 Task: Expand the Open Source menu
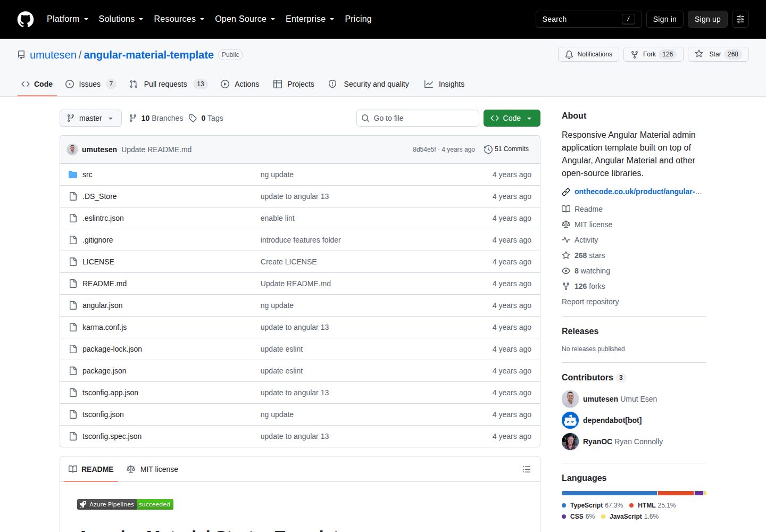click(245, 19)
